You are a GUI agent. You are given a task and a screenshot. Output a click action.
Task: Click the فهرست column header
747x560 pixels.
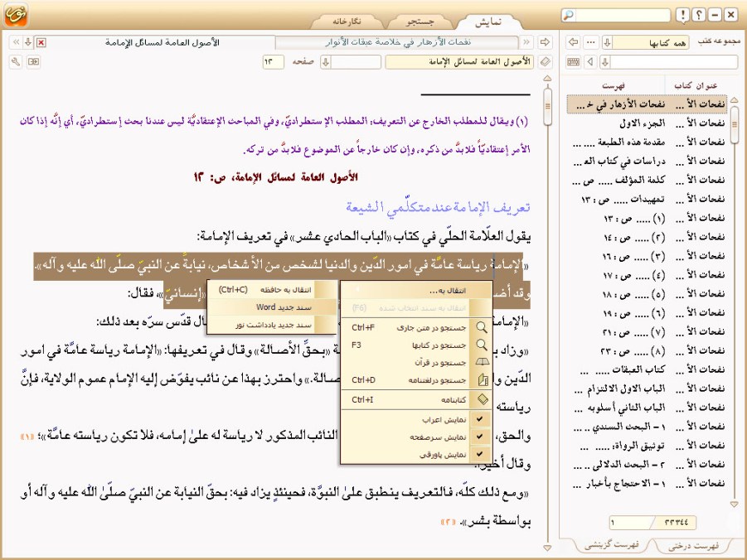point(614,86)
